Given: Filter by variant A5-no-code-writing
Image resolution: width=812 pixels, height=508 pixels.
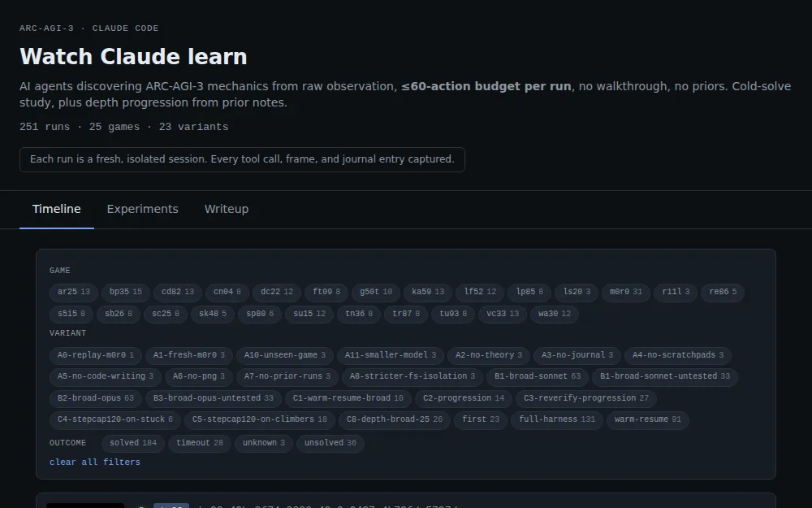Looking at the screenshot, I should point(105,377).
